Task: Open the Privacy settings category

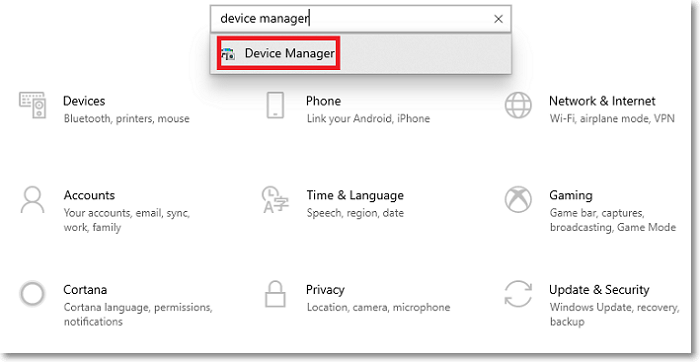Action: 325,290
